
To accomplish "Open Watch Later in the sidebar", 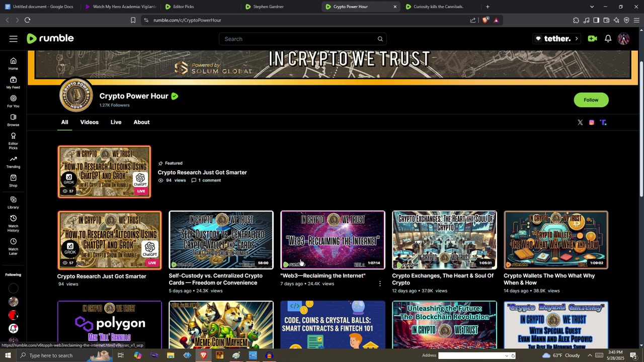I will click(x=13, y=246).
